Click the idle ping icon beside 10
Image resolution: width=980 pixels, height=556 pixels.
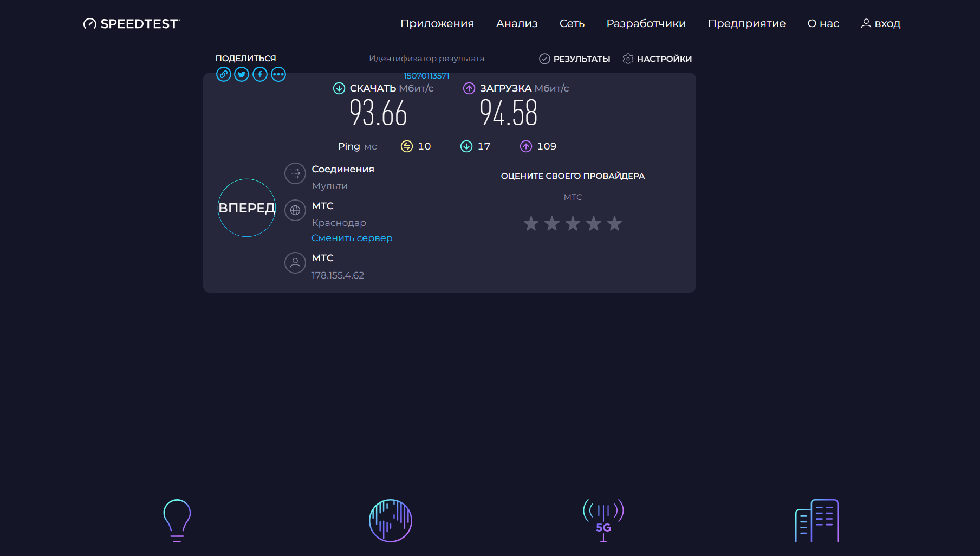(x=407, y=146)
